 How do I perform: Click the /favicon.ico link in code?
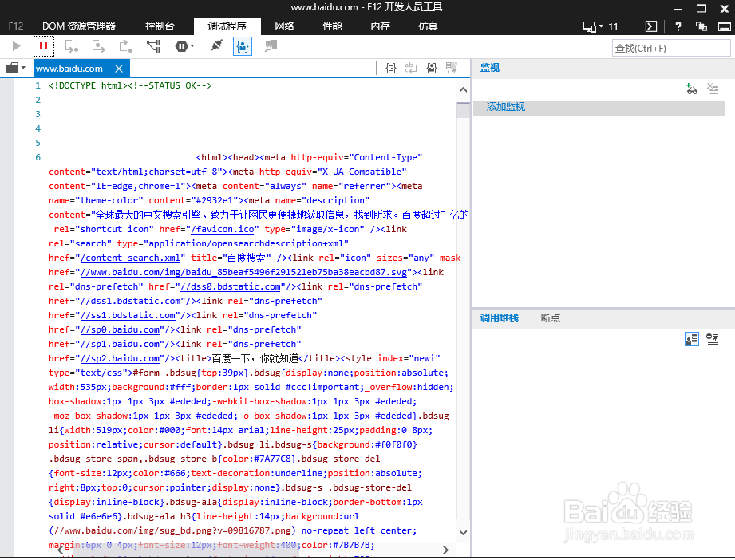pos(222,229)
